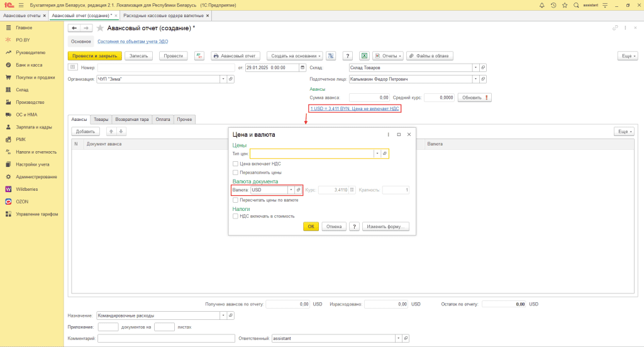Switch to the Товары tab
Image resolution: width=644 pixels, height=347 pixels.
[101, 119]
